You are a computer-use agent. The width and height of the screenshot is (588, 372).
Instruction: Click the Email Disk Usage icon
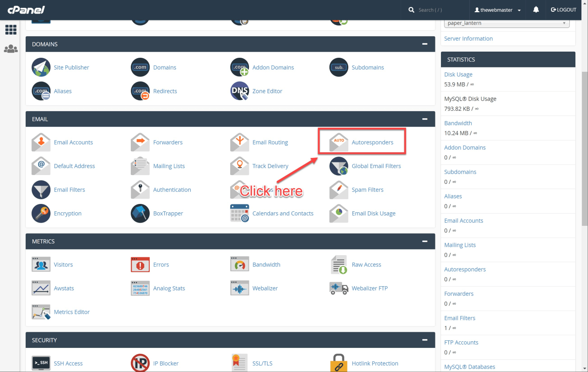339,213
